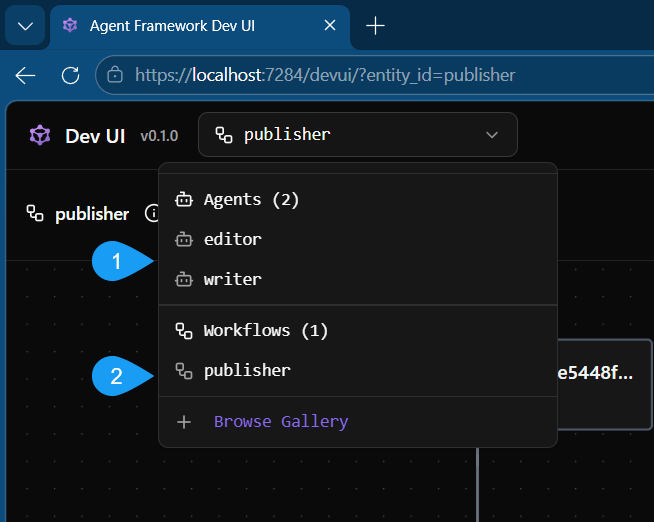Collapse the publisher entity selector dropdown
This screenshot has width=654, height=522.
[358, 135]
